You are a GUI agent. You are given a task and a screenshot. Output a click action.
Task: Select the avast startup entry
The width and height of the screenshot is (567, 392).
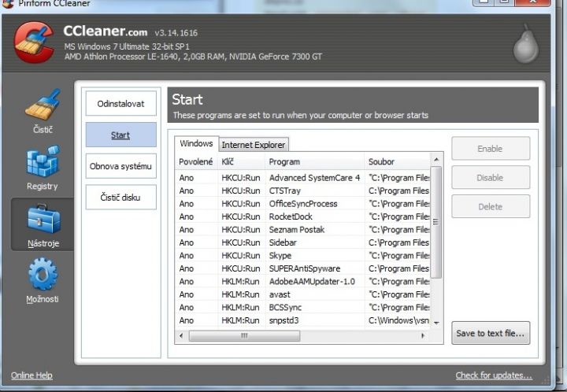[303, 295]
